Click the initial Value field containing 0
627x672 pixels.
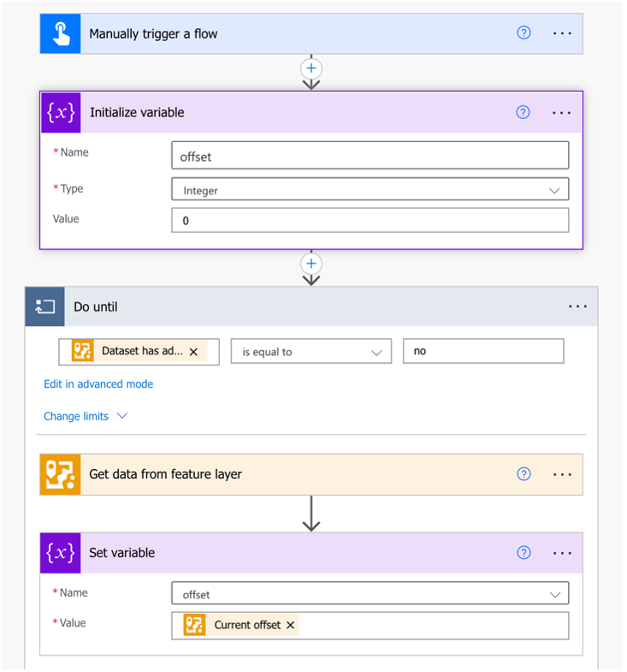(x=370, y=220)
